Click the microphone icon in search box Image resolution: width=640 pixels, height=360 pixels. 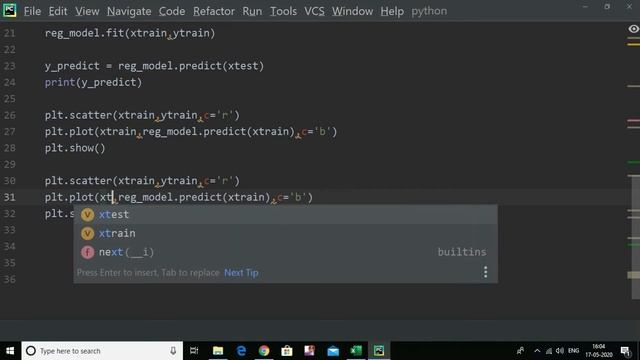(173, 351)
